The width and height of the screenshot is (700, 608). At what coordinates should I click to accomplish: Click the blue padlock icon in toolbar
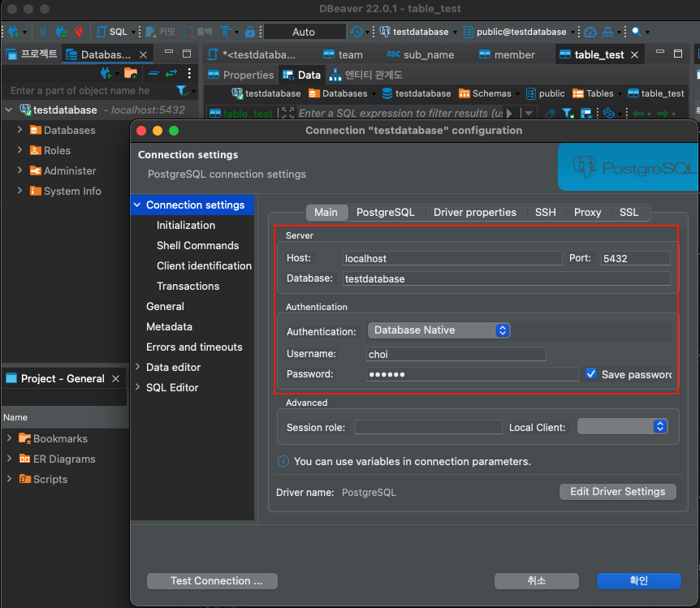pos(250,32)
